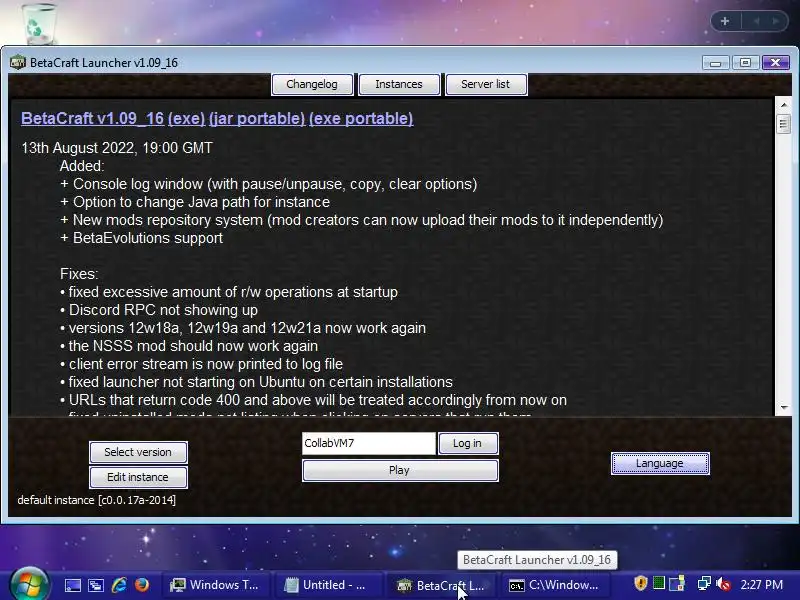
Task: Launch Firefox from quick launch
Action: click(141, 585)
